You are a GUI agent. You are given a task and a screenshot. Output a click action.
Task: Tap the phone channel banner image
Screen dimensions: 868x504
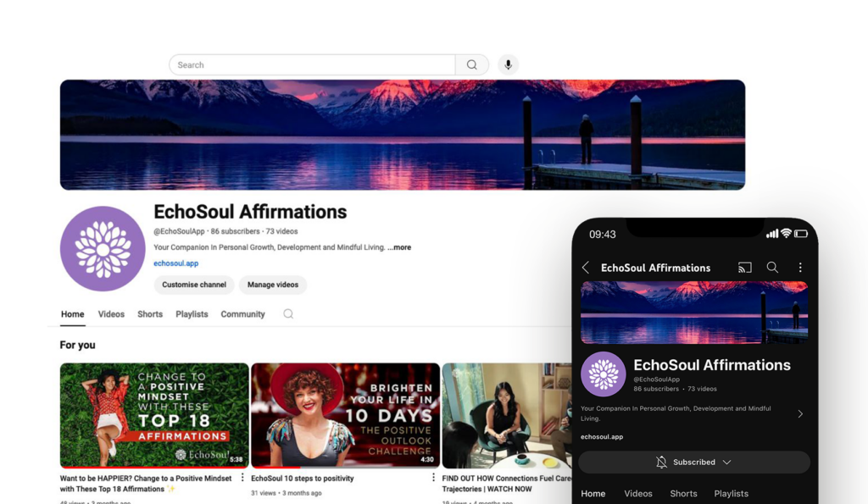pos(694,313)
